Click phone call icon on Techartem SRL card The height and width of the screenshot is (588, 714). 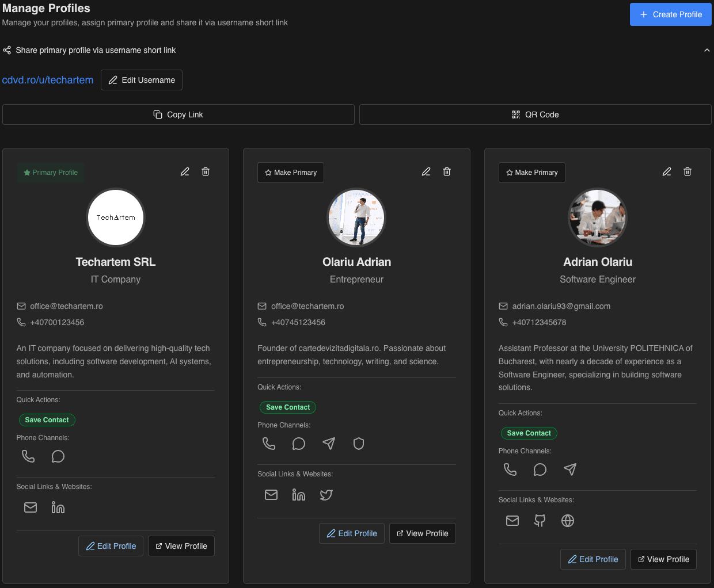coord(28,456)
